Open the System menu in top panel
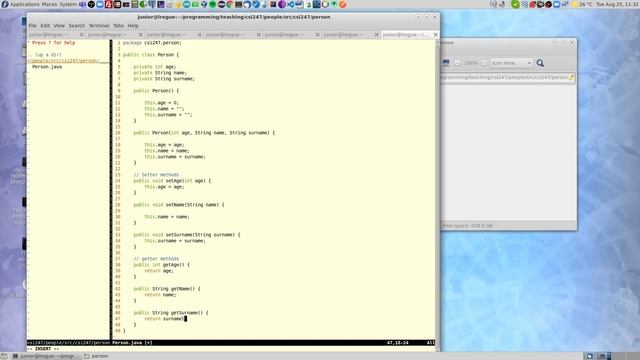 (68, 4)
